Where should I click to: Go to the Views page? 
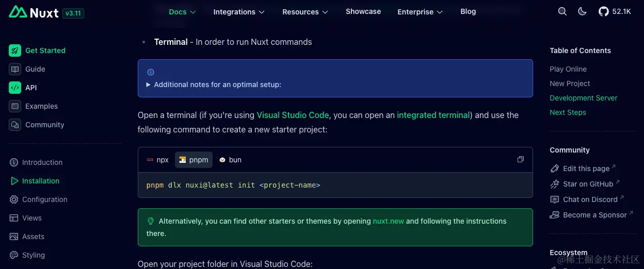click(32, 218)
